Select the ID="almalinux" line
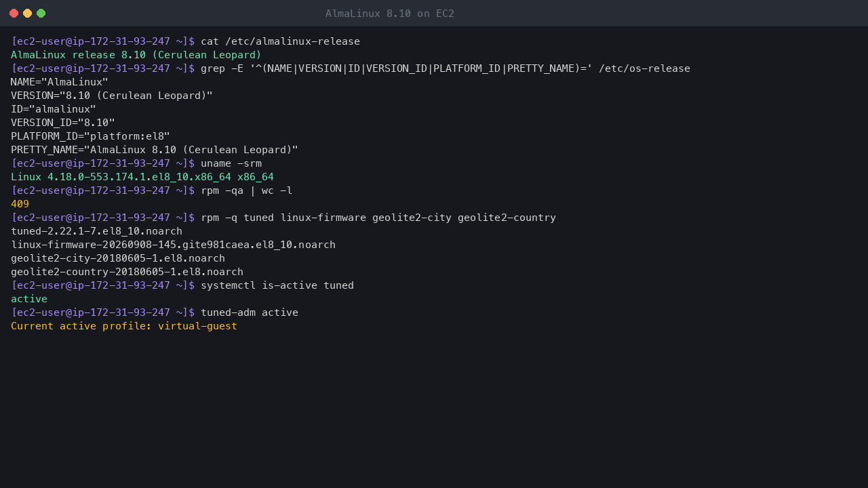Viewport: 868px width, 488px height. click(54, 109)
